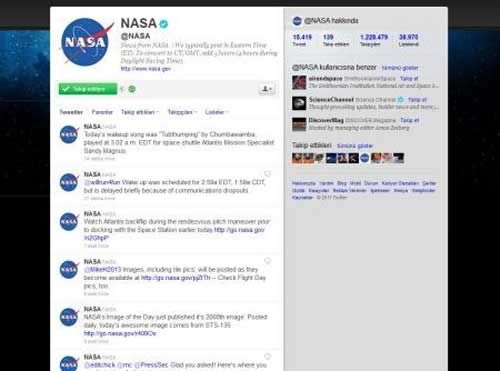Click the @MikeH2013 mention in tweet
Viewport: 500px width, 371px height.
click(103, 269)
